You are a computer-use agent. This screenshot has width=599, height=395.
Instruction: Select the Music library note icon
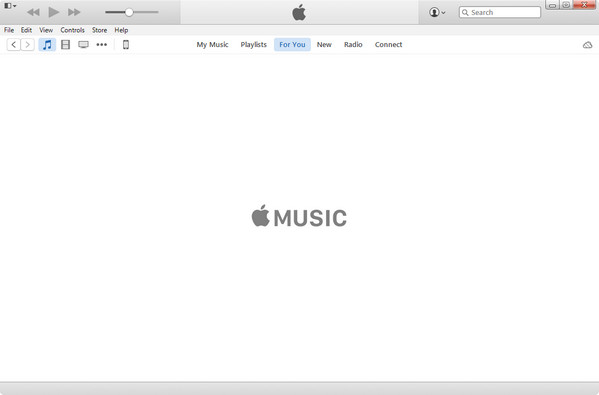tap(47, 45)
